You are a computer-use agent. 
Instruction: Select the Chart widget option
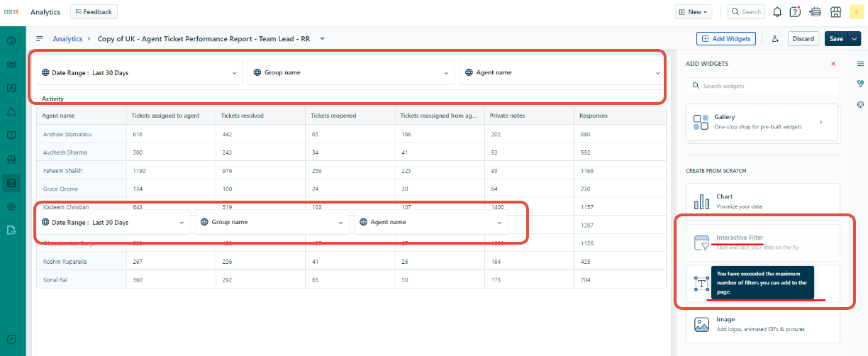coord(763,201)
